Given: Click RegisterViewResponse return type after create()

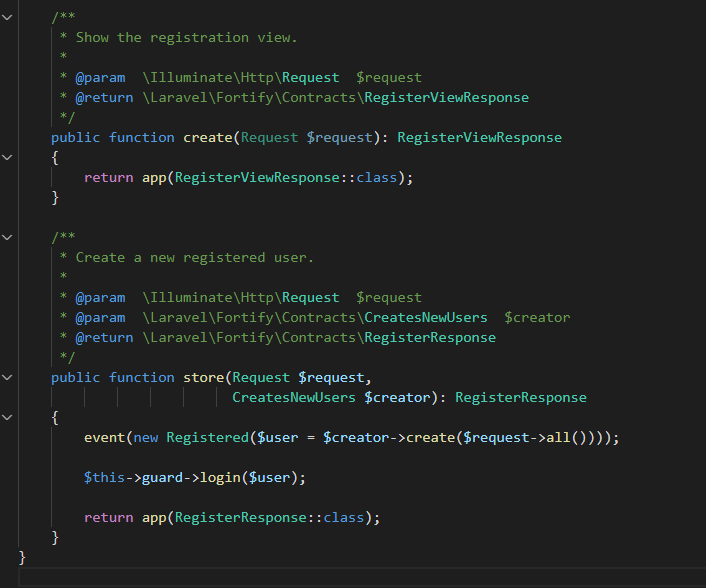Looking at the screenshot, I should [480, 137].
